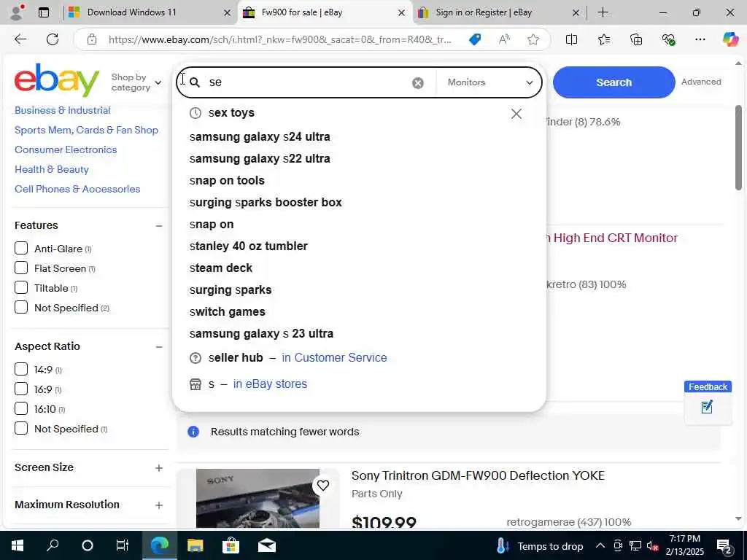Image resolution: width=747 pixels, height=560 pixels.
Task: Open the Sony yoke listing thumbnail
Action: point(258,499)
